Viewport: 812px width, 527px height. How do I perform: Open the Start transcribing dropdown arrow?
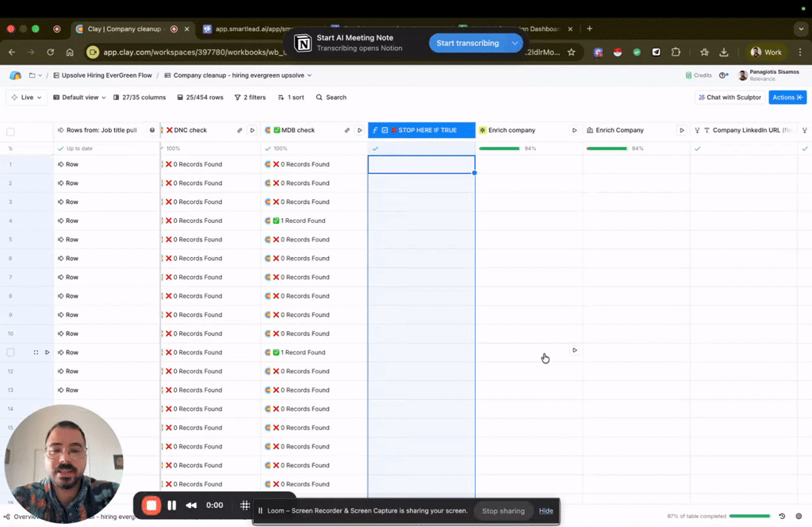[515, 43]
